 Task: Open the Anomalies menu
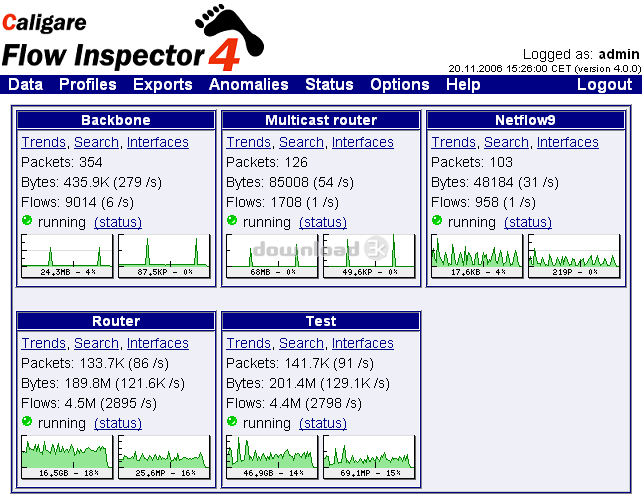pyautogui.click(x=249, y=84)
